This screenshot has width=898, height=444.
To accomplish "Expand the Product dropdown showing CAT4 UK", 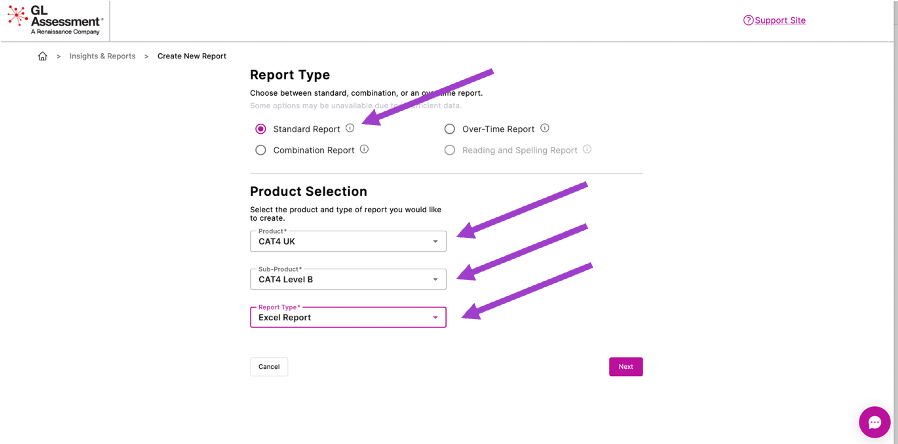I will (348, 241).
